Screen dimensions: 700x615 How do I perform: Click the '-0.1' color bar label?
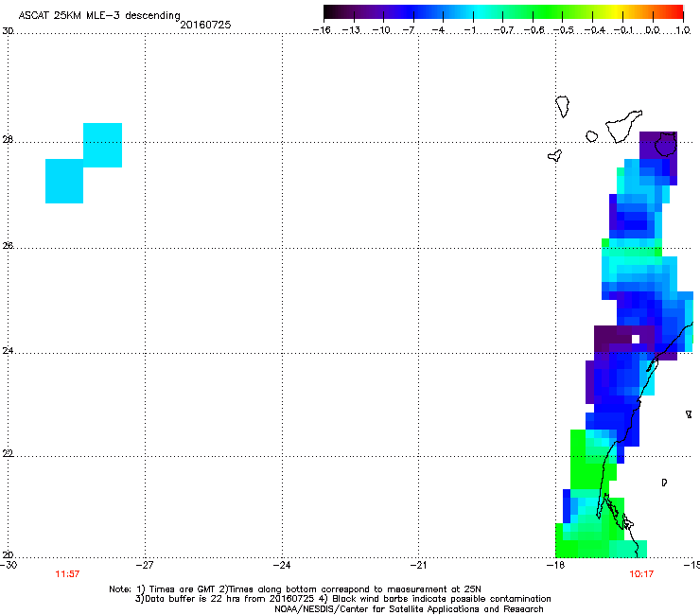point(623,30)
